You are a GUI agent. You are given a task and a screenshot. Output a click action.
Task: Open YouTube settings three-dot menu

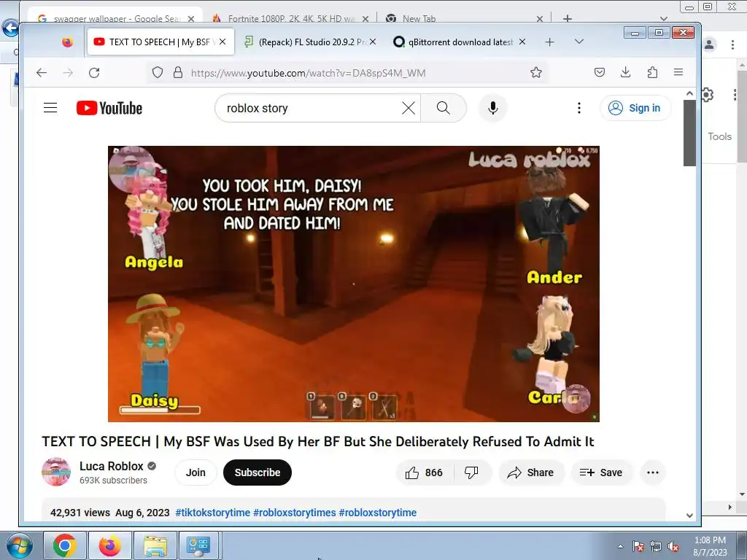(x=578, y=108)
